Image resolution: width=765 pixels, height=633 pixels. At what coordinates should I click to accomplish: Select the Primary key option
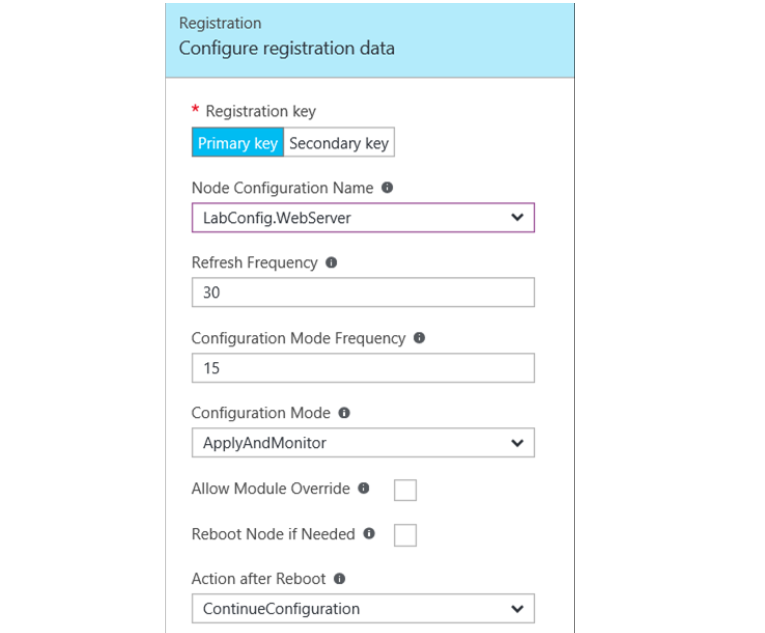tap(238, 143)
